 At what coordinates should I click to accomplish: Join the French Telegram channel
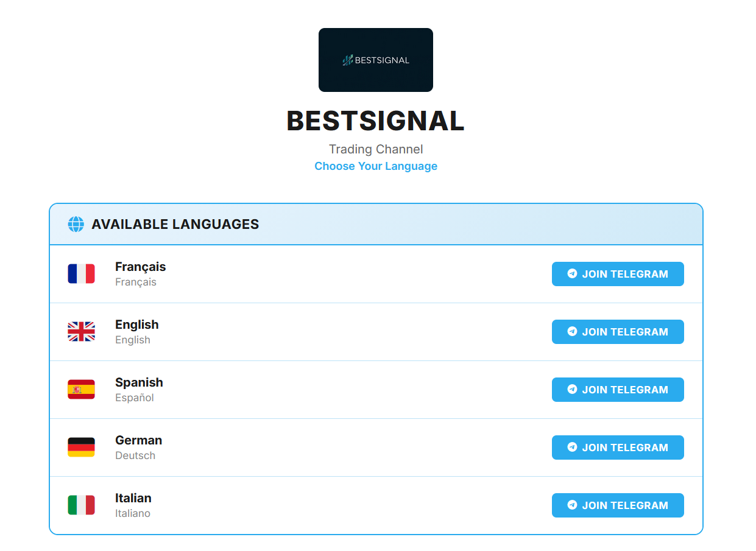pos(617,274)
